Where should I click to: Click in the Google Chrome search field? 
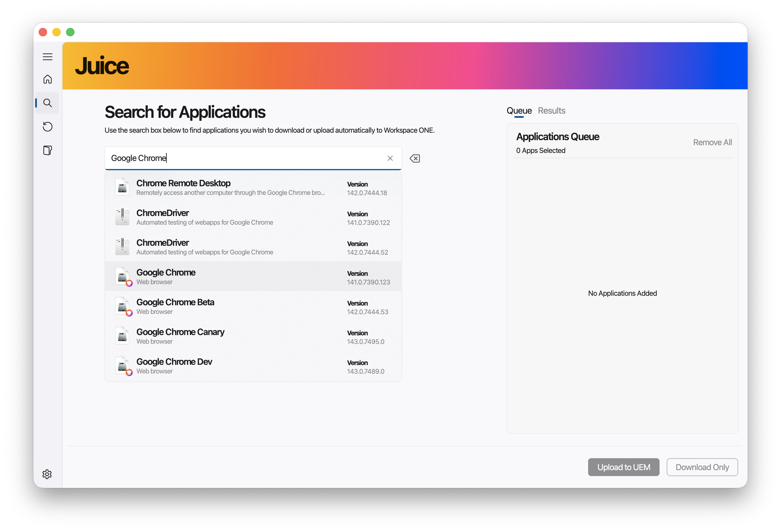click(245, 158)
